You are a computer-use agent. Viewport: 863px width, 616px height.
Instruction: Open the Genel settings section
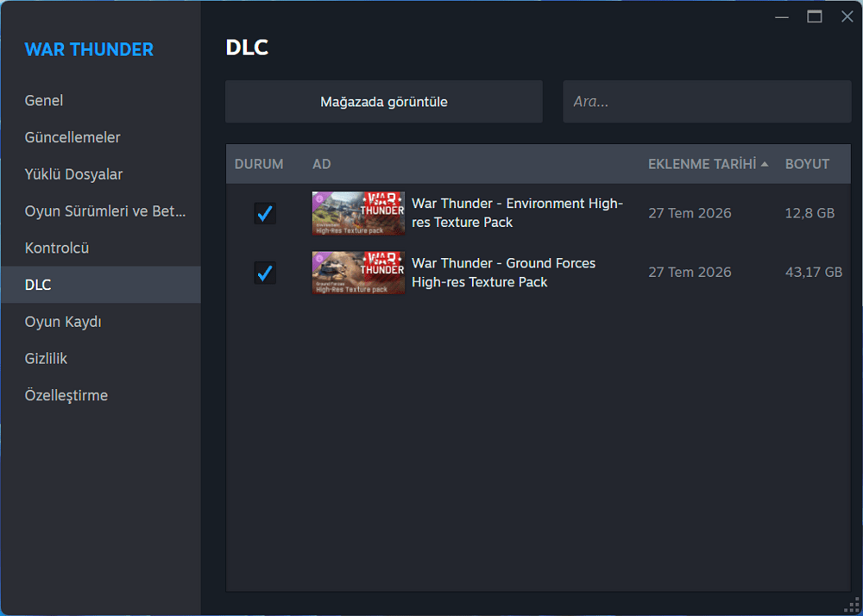(x=101, y=101)
